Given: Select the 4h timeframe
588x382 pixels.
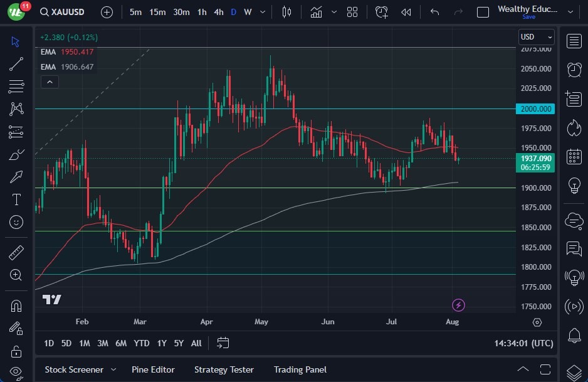Looking at the screenshot, I should [218, 12].
